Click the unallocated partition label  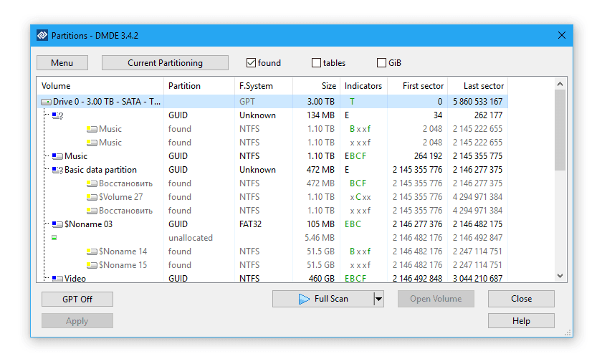pyautogui.click(x=191, y=238)
